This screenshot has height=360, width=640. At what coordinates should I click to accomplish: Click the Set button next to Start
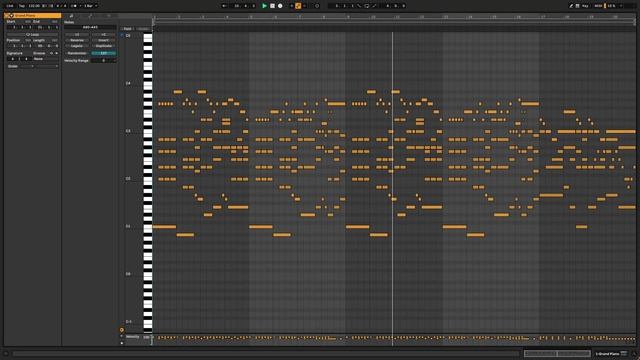click(x=28, y=22)
